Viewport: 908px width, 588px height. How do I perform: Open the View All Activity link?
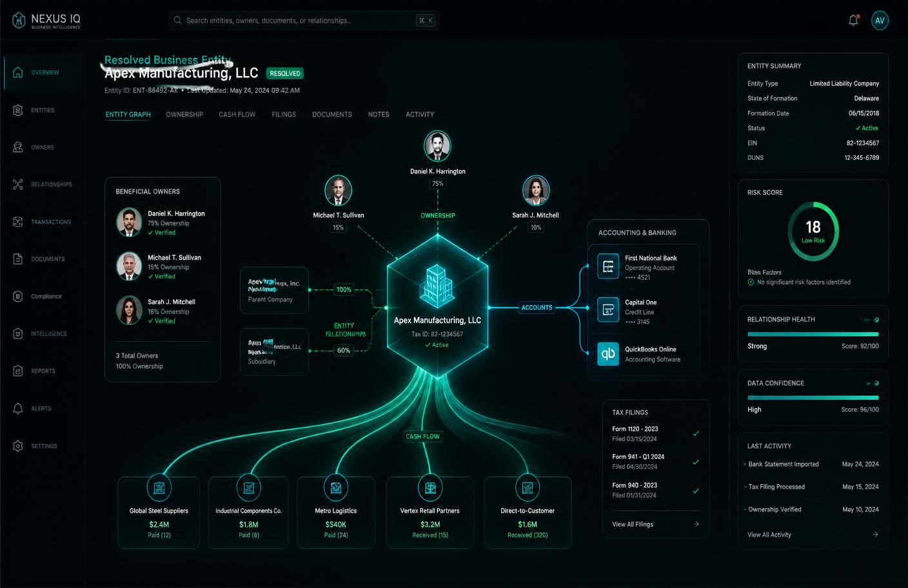pyautogui.click(x=769, y=534)
